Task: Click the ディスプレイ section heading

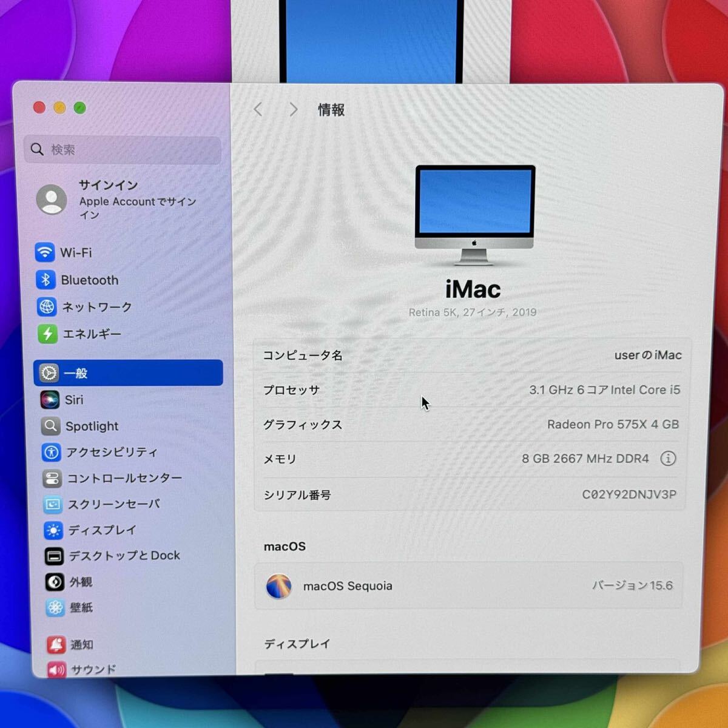Action: (x=297, y=644)
